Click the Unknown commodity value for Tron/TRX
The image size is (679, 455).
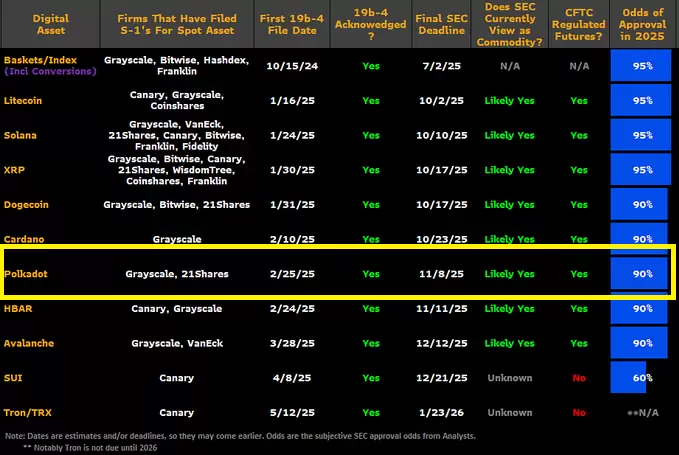(510, 413)
